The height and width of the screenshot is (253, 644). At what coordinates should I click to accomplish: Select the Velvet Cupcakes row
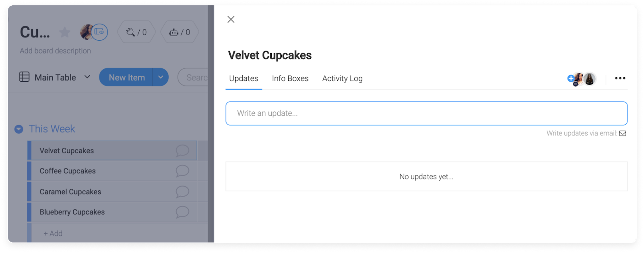tap(112, 150)
